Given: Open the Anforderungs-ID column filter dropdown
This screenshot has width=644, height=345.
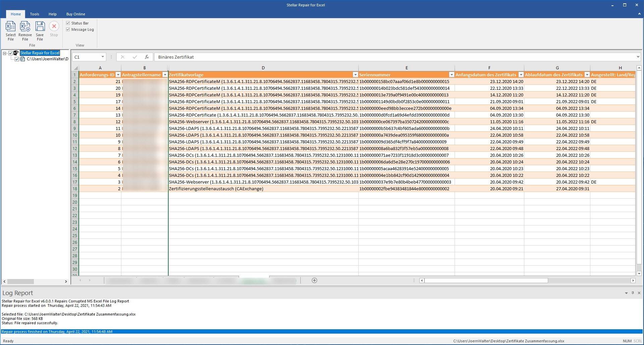Looking at the screenshot, I should 118,75.
